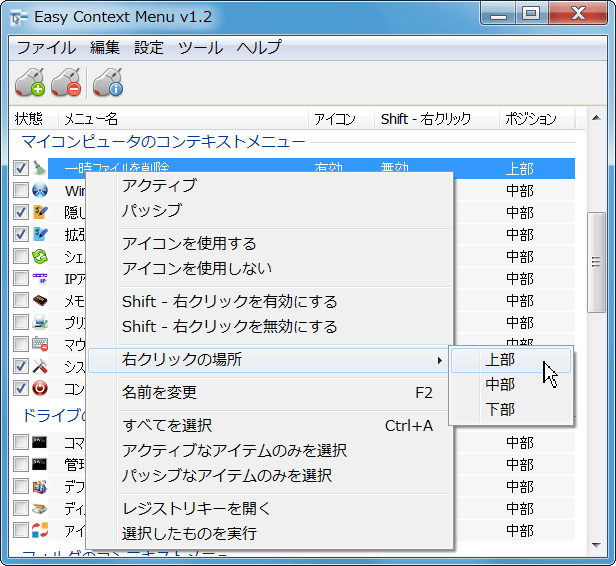616x566 pixels.
Task: Click the mouse info toolbar icon
Action: click(108, 82)
